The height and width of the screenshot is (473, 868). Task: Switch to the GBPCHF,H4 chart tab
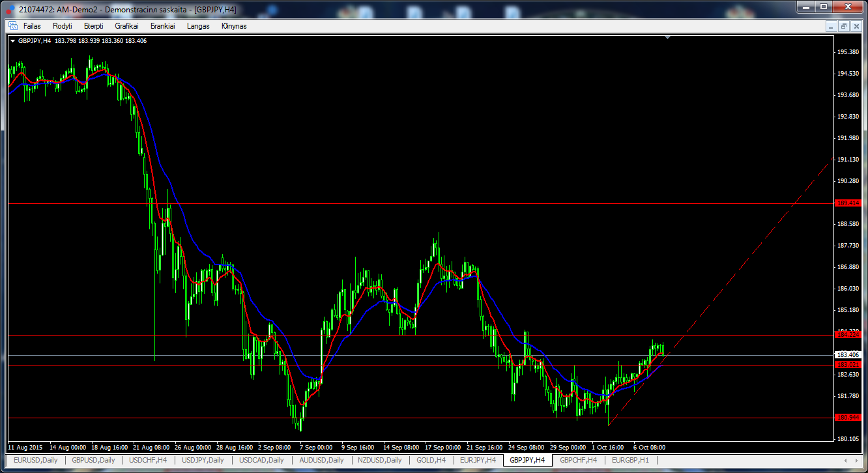click(578, 460)
